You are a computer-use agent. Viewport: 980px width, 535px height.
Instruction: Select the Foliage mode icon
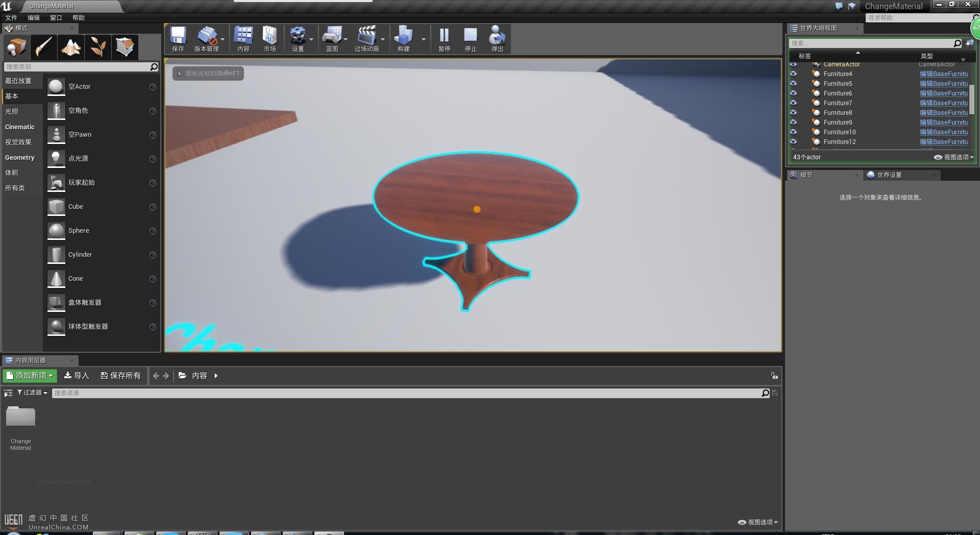pos(98,47)
